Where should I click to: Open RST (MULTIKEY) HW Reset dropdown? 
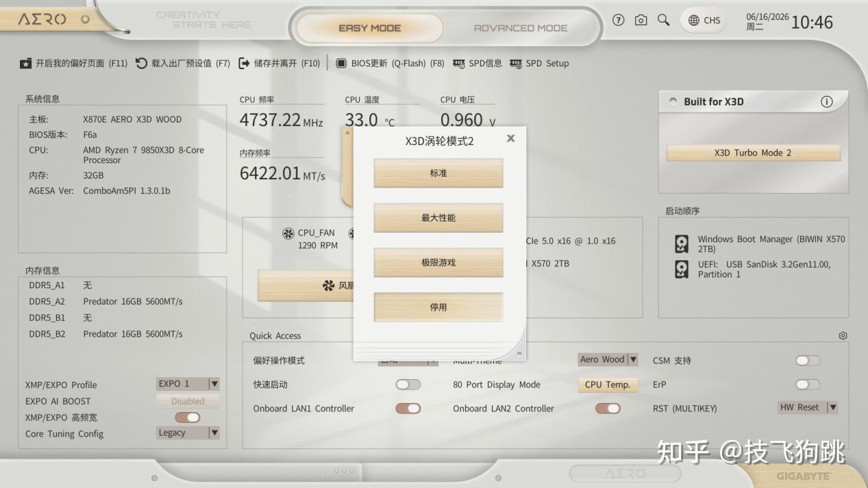(x=808, y=407)
